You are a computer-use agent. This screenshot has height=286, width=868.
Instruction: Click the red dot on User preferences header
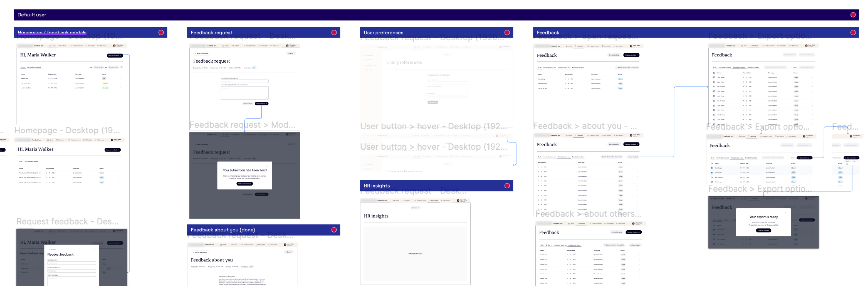pyautogui.click(x=507, y=32)
